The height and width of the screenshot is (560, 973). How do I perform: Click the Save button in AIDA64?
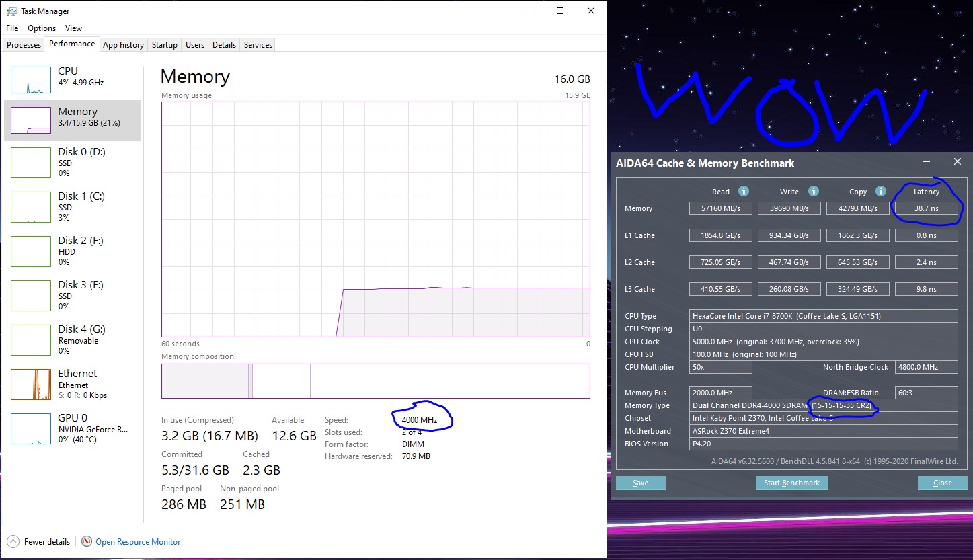[x=640, y=483]
